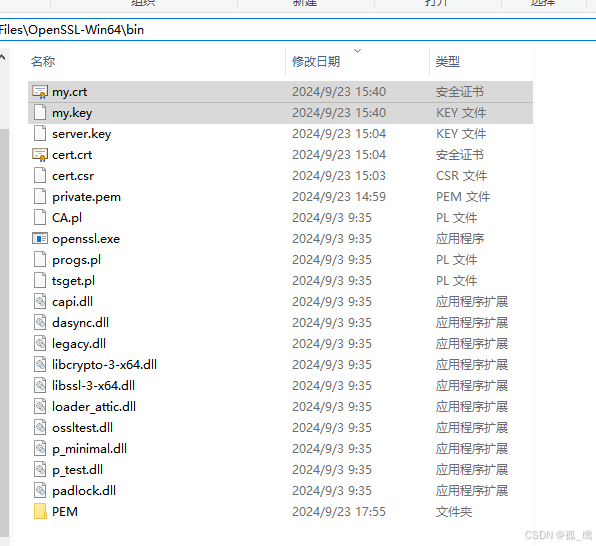The image size is (596, 546).
Task: Select the cert.crt file name
Action: [72, 155]
